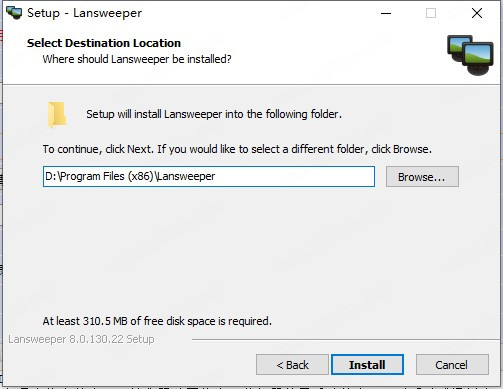Click the 'Setup - Lansweeper' window title text
The width and height of the screenshot is (503, 389).
84,13
